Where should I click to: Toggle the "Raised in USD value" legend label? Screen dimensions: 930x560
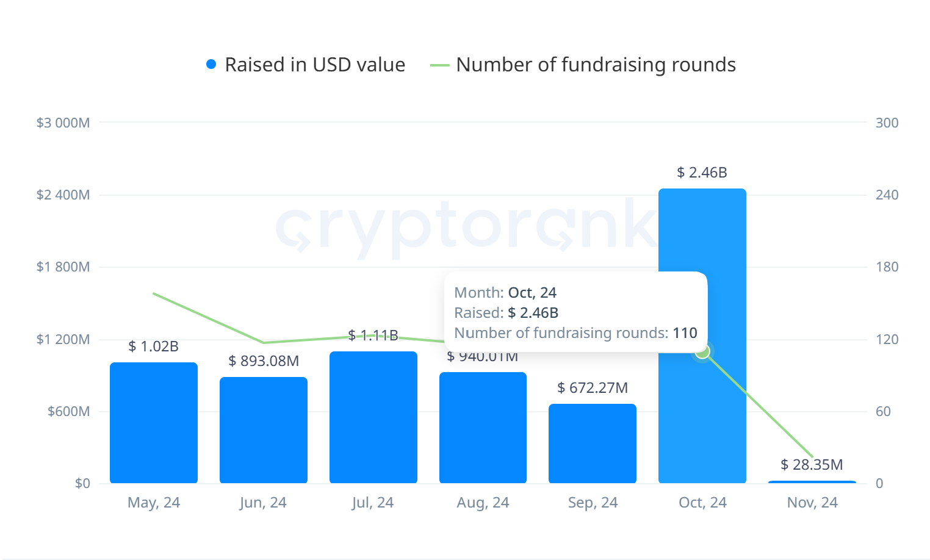coord(315,65)
